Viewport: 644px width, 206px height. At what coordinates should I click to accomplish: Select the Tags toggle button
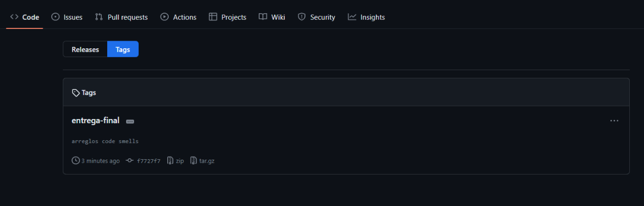click(x=123, y=49)
